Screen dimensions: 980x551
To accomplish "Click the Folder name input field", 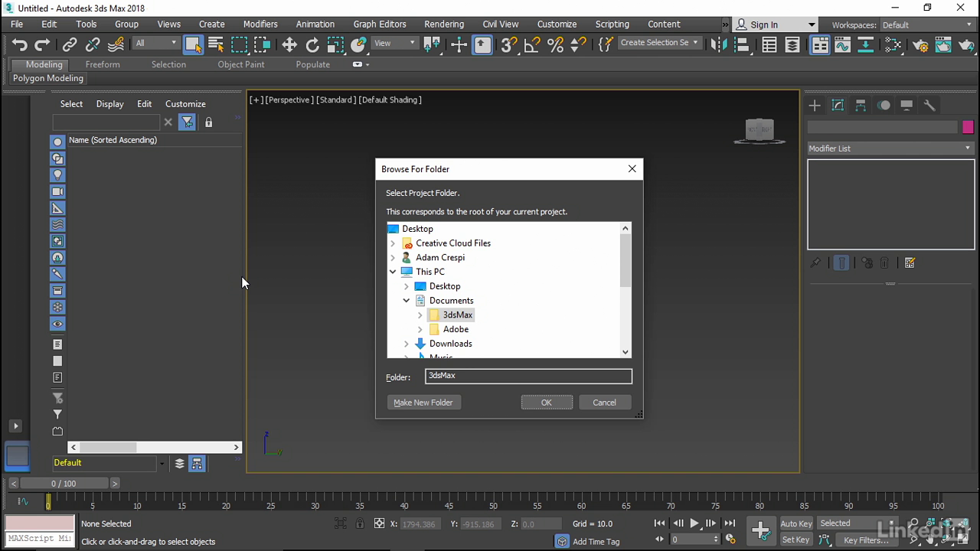I will [528, 376].
